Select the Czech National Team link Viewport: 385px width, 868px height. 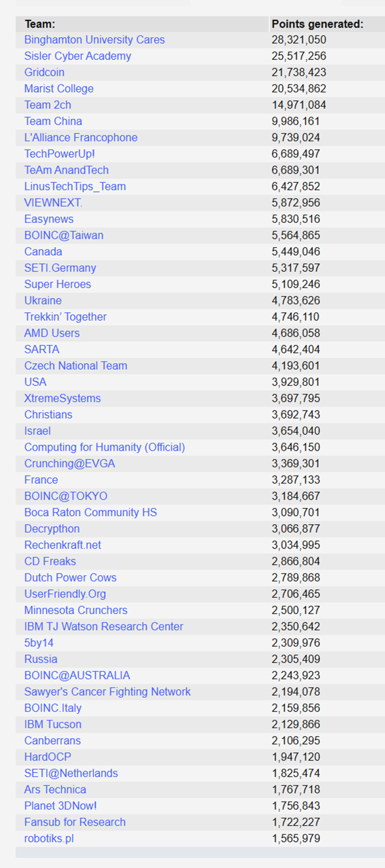coord(76,366)
